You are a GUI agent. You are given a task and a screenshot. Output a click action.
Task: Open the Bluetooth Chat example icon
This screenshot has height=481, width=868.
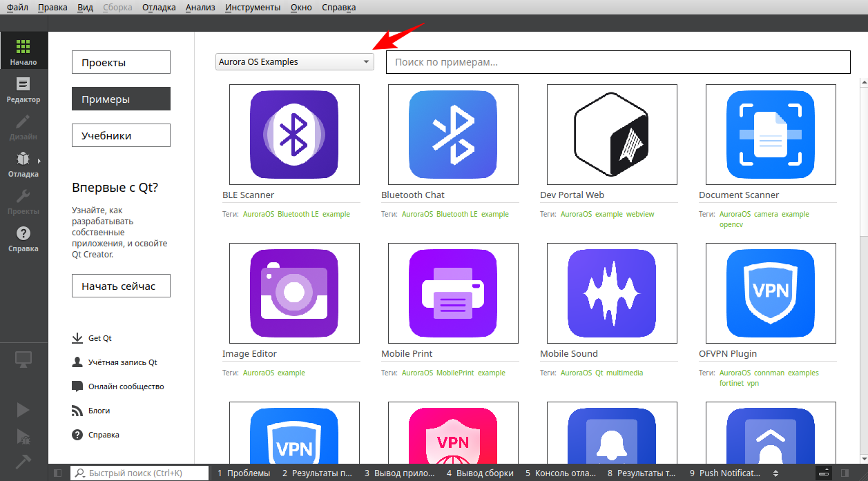click(453, 135)
